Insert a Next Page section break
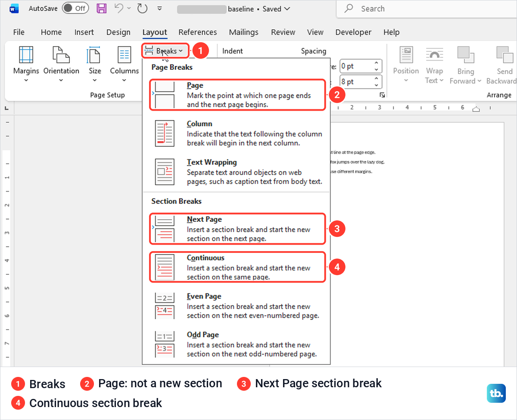 point(237,228)
